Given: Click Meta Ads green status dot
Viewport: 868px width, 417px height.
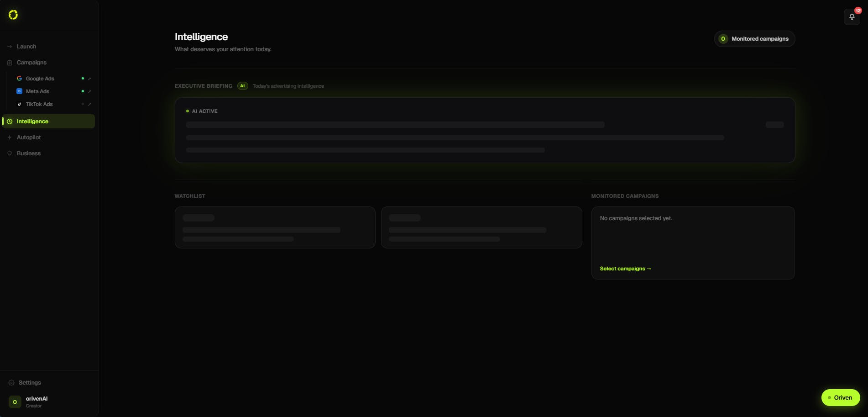Looking at the screenshot, I should 83,91.
